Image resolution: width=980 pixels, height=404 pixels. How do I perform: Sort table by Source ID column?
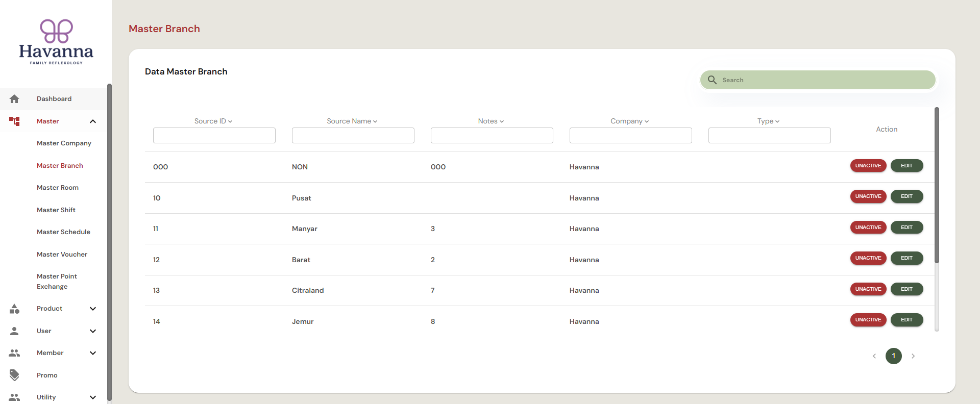tap(213, 121)
